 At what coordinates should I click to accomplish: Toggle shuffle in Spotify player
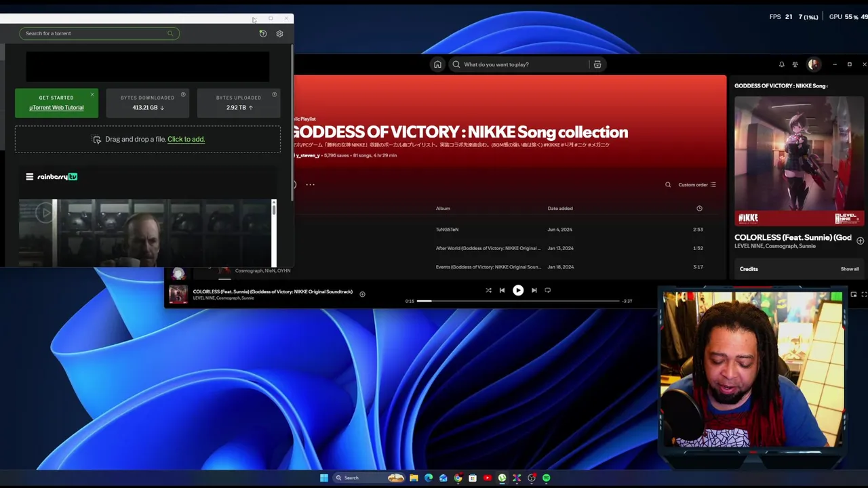(488, 290)
